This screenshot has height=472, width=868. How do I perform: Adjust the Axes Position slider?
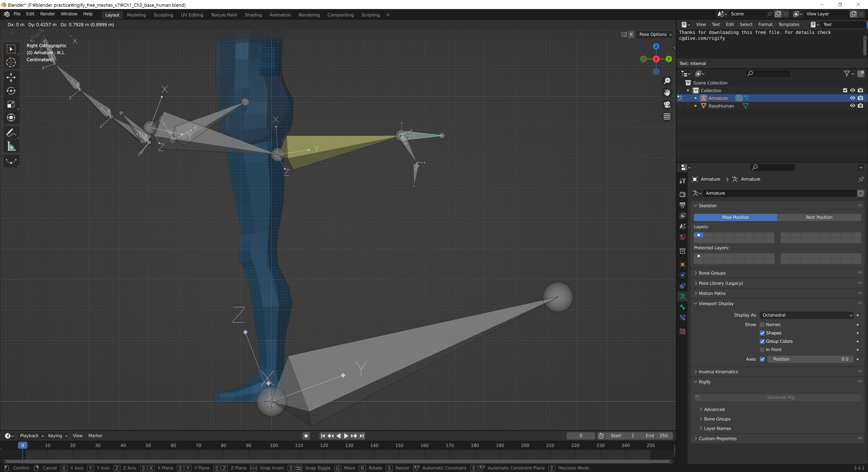click(810, 359)
